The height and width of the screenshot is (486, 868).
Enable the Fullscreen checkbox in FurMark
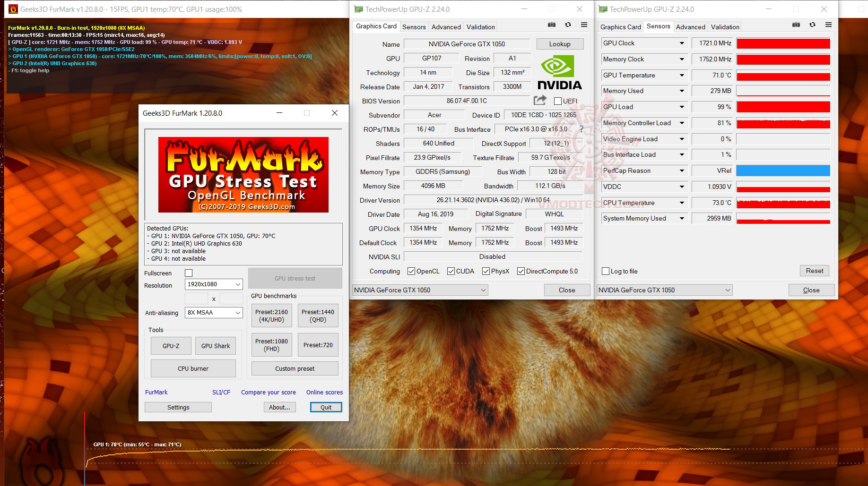click(x=189, y=273)
